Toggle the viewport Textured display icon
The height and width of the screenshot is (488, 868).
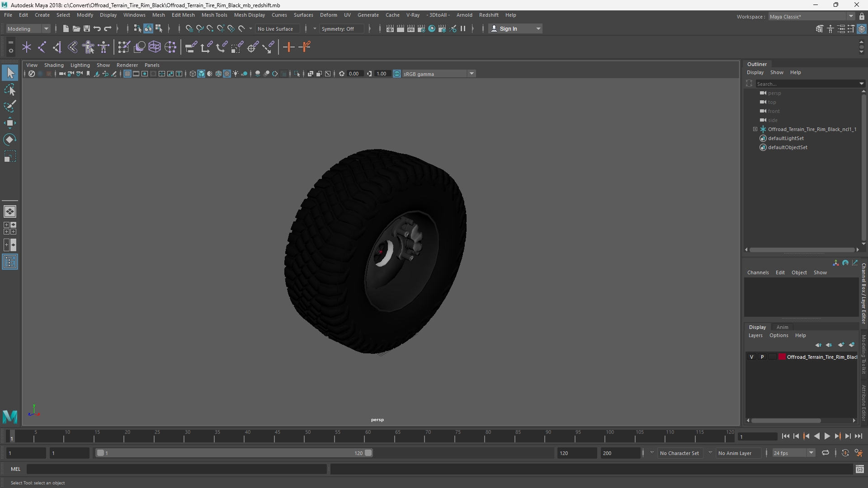coord(227,74)
